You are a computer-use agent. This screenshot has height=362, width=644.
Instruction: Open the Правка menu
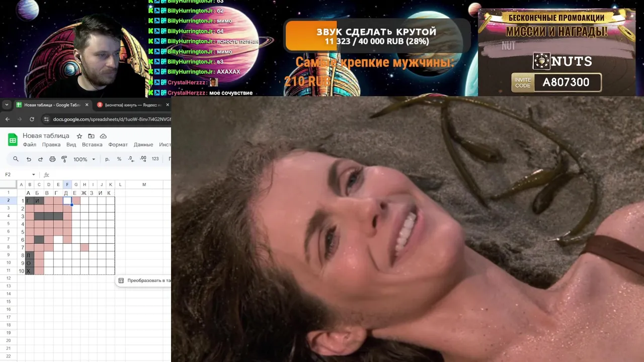click(51, 145)
